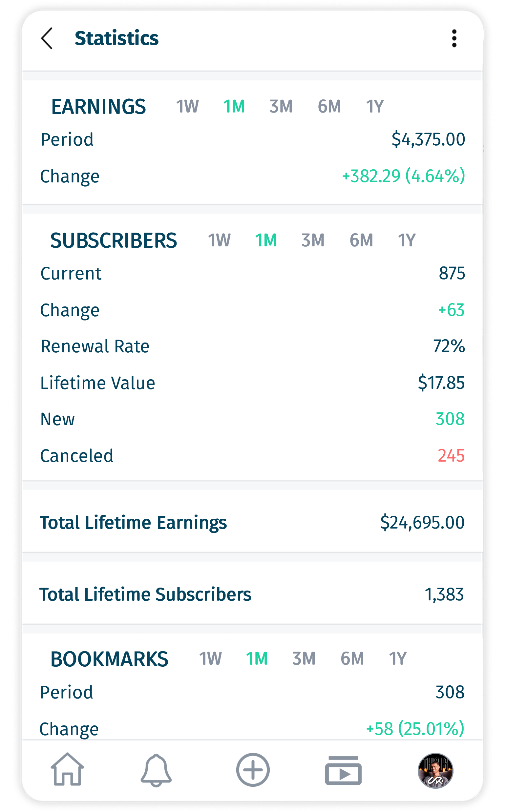Open the three-dot overflow menu

pyautogui.click(x=454, y=38)
